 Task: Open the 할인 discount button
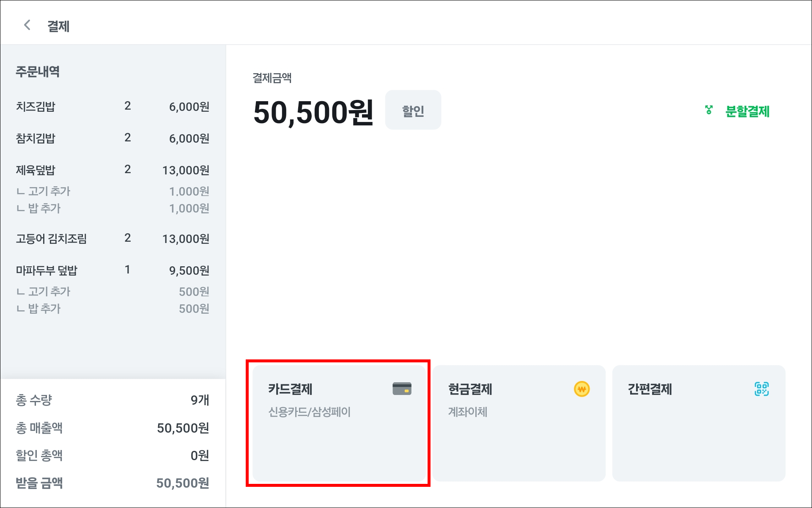(x=413, y=110)
